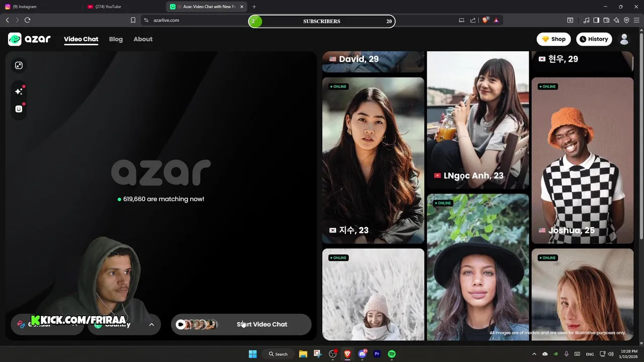This screenshot has width=644, height=362.
Task: Expand video panel to fullscreen
Action: coord(19,65)
